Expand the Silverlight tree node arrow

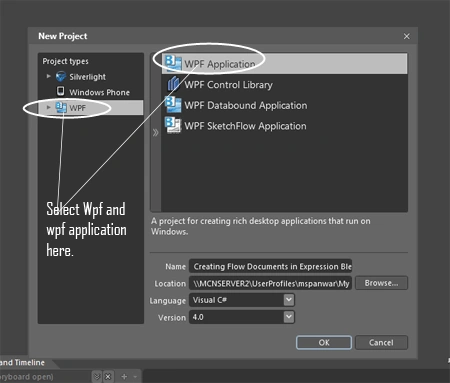pos(49,76)
